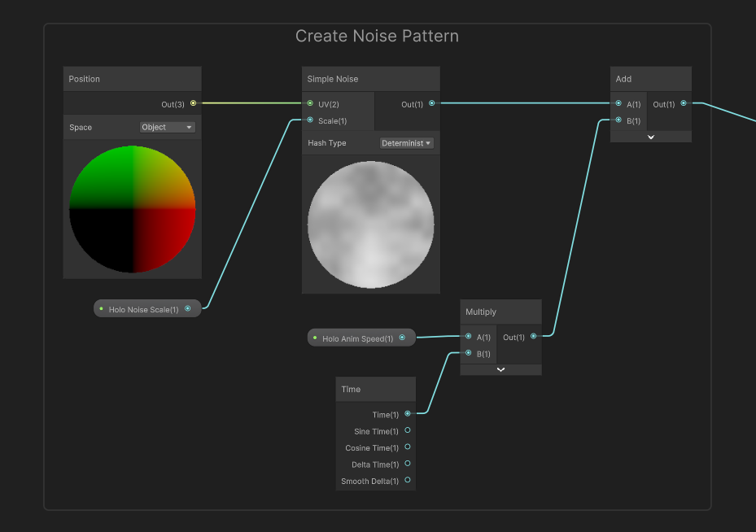The width and height of the screenshot is (756, 532).
Task: Click the Scale(1) input port on Simple Noise
Action: click(x=310, y=120)
